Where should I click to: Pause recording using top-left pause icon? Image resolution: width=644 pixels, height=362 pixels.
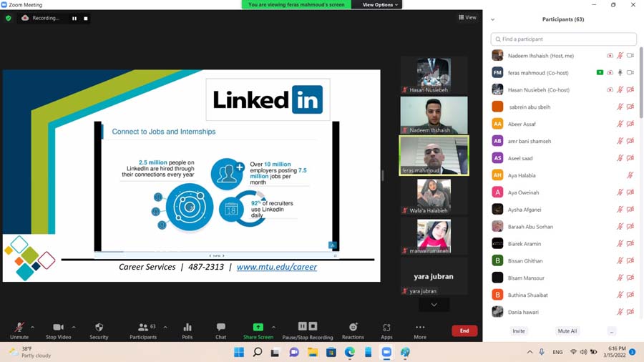pyautogui.click(x=74, y=18)
